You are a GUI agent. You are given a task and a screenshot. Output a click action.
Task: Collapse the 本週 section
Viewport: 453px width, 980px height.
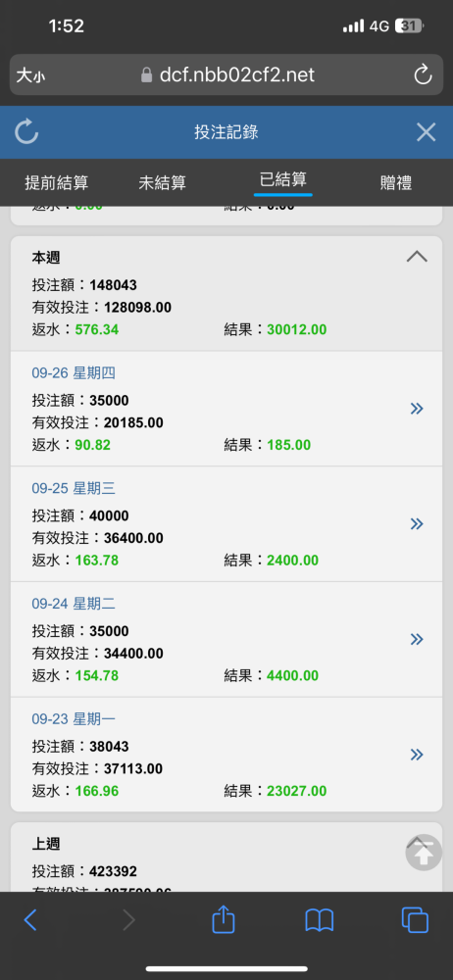tap(418, 256)
